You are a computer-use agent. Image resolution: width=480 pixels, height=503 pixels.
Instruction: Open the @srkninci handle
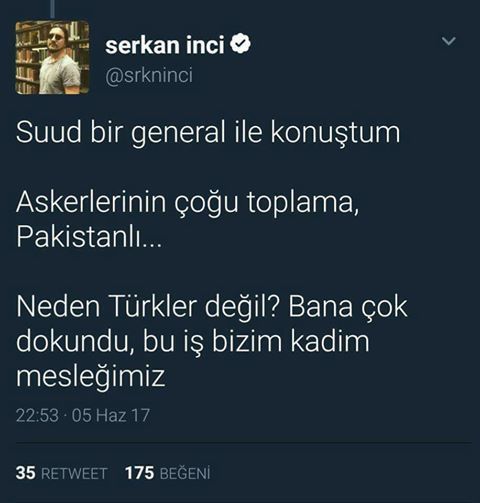(x=149, y=75)
